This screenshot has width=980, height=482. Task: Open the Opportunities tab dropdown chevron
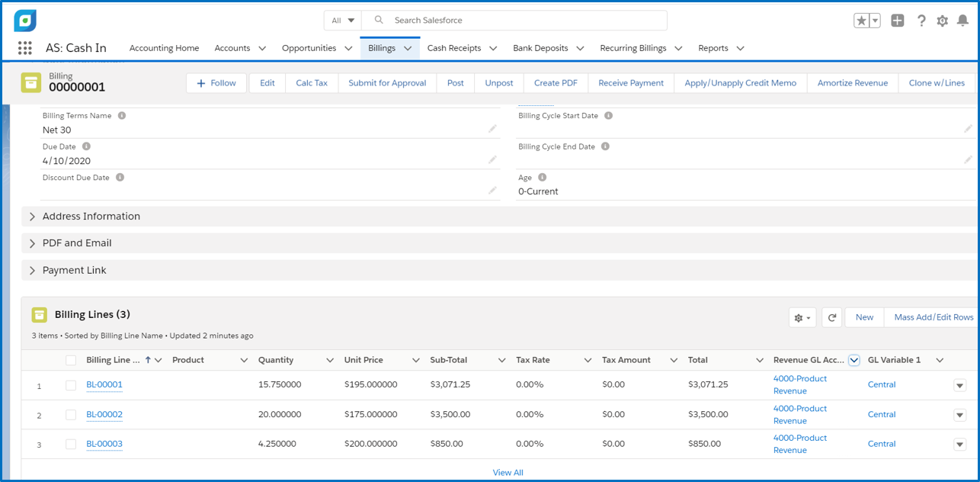tap(348, 48)
